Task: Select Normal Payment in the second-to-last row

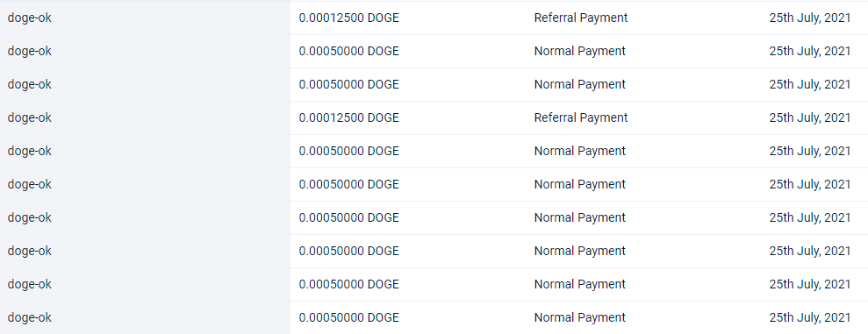Action: [579, 284]
